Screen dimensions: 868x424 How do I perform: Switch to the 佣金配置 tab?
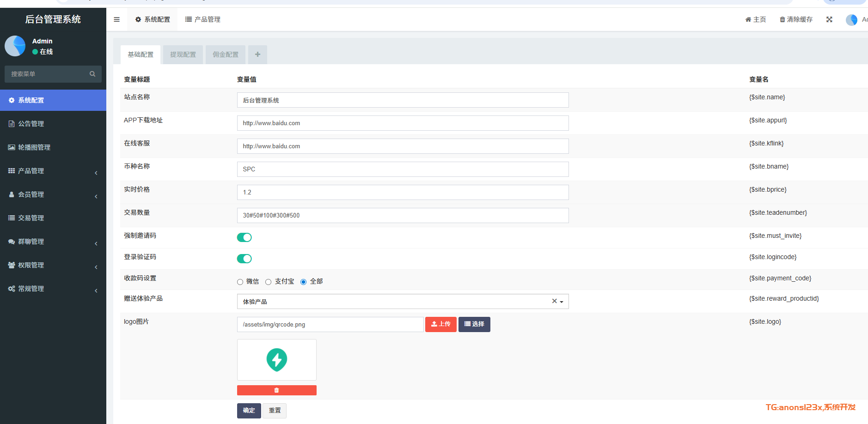click(x=225, y=55)
